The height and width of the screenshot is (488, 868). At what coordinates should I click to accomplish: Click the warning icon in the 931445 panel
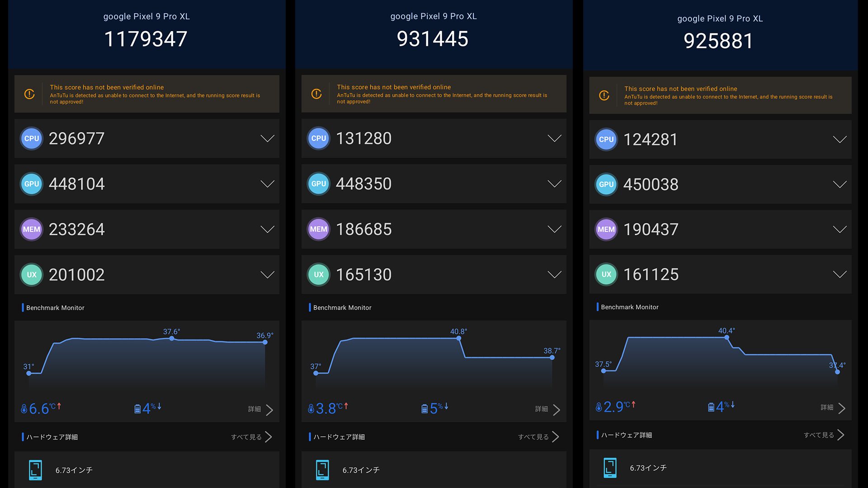pos(316,94)
